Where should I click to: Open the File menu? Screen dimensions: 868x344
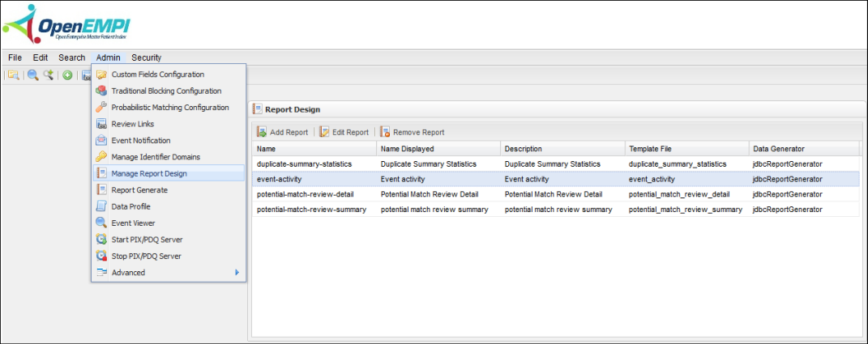[15, 57]
